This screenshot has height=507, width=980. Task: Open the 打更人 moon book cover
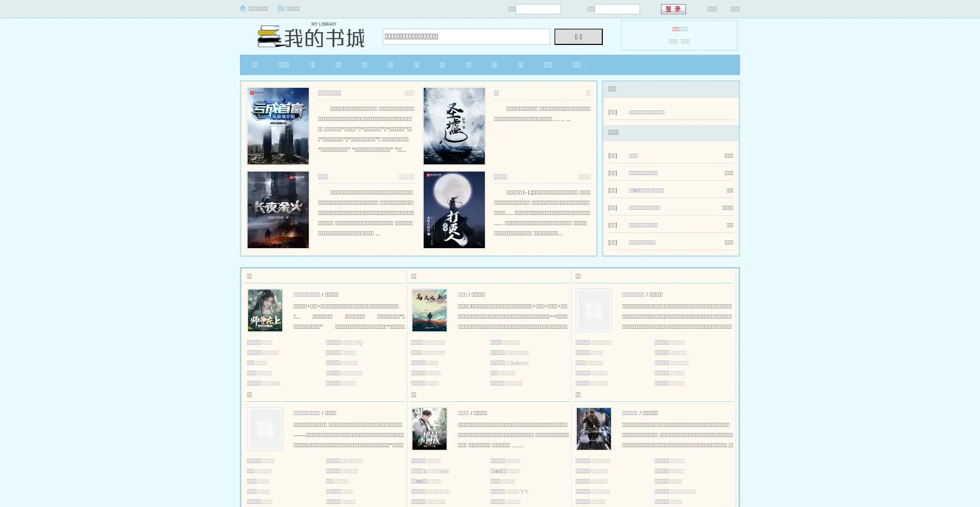(454, 210)
